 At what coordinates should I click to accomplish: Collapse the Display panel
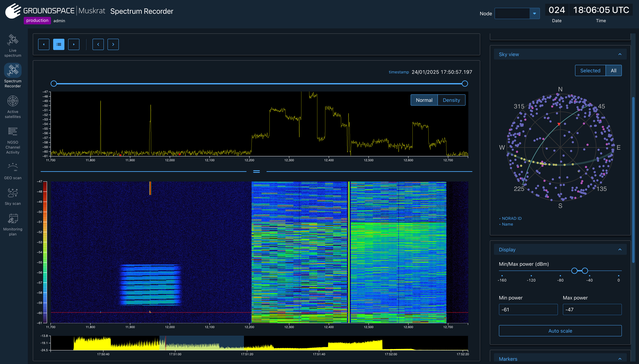click(620, 249)
